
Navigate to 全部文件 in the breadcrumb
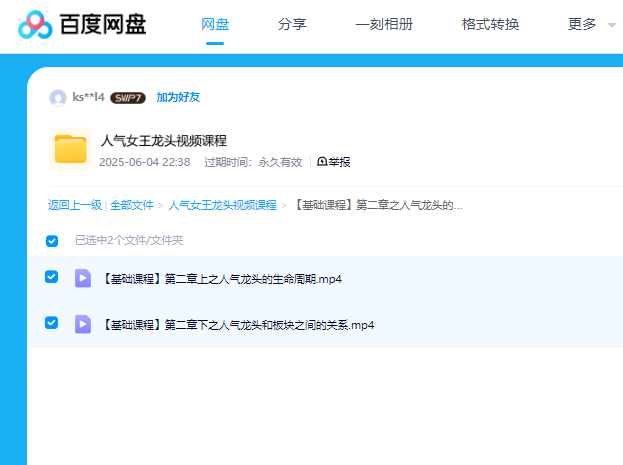131,205
